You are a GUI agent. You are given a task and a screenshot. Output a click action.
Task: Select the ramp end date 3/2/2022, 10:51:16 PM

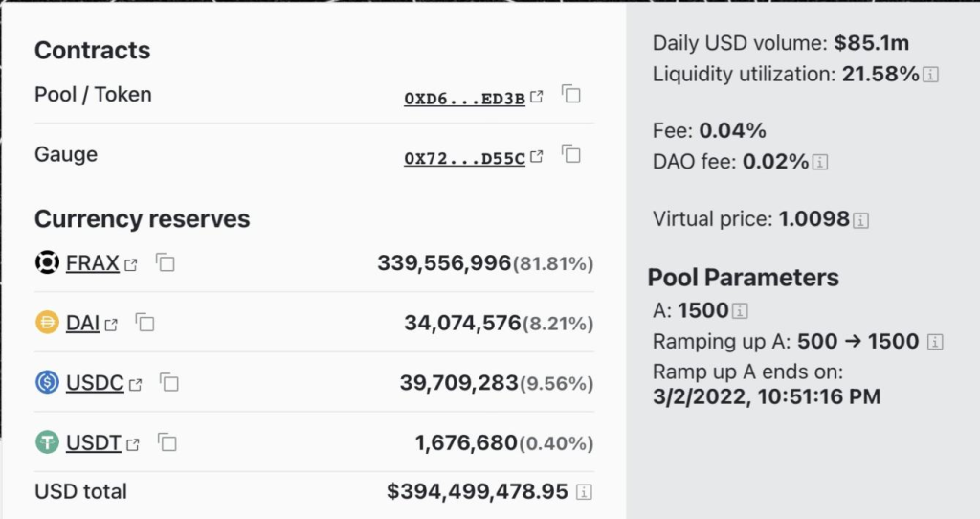point(767,396)
